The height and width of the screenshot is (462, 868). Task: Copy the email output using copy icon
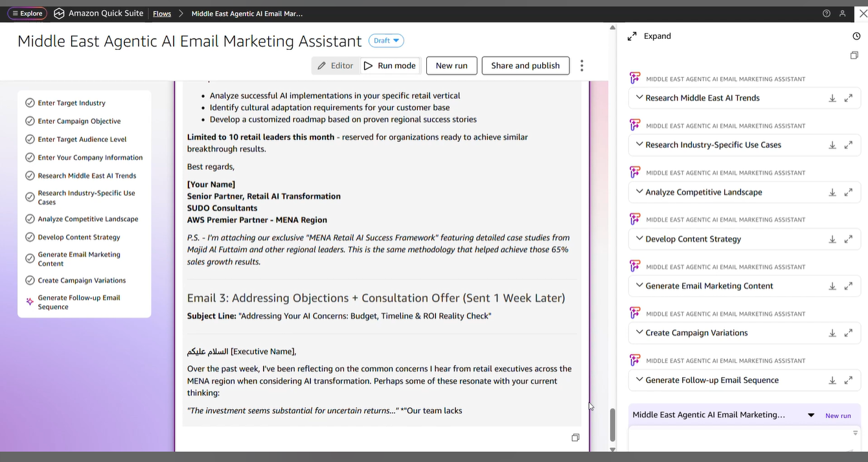point(575,437)
